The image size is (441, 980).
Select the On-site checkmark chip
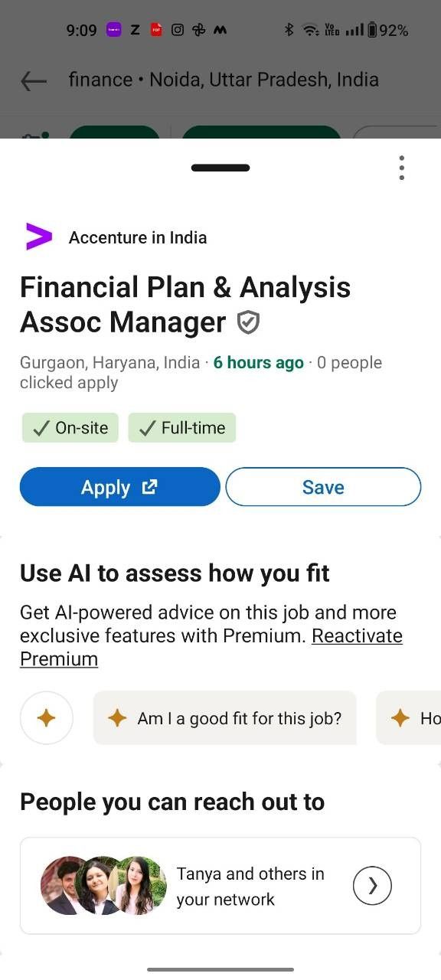click(x=70, y=428)
